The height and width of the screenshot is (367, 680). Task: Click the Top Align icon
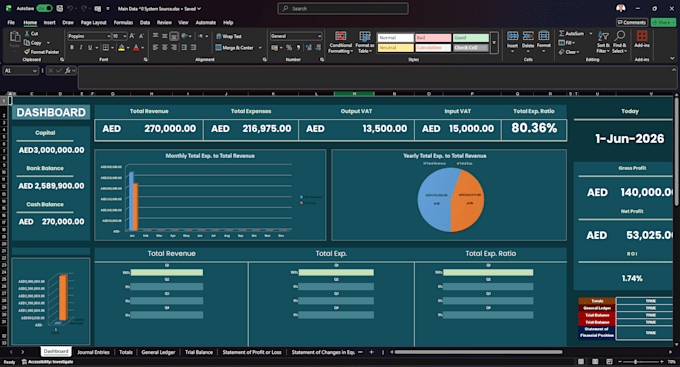(155, 36)
